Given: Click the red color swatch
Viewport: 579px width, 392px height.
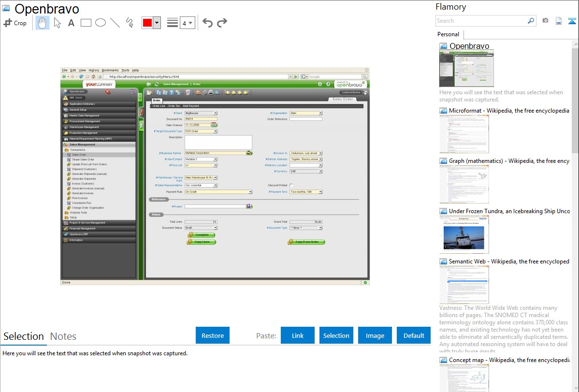Looking at the screenshot, I should click(x=147, y=23).
